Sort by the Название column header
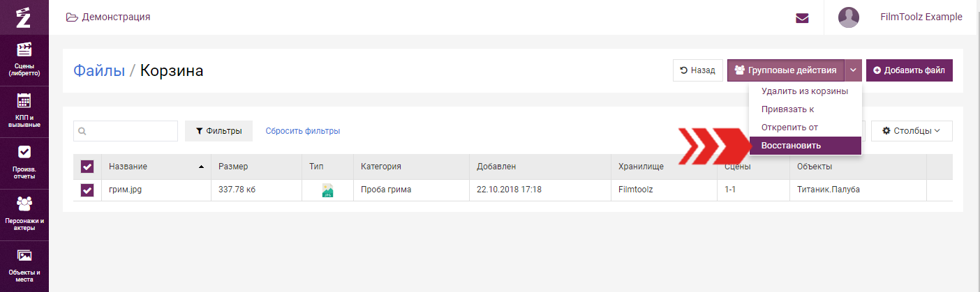980x292 pixels. pyautogui.click(x=128, y=167)
